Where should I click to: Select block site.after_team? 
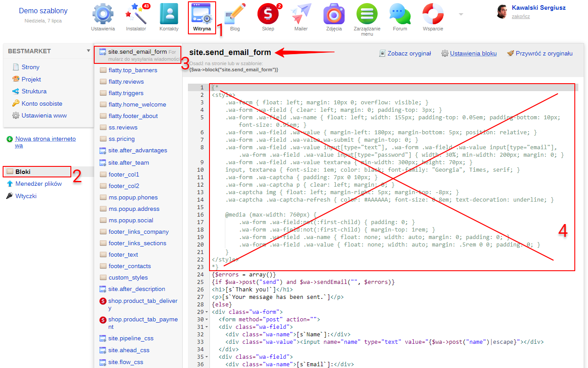(129, 162)
